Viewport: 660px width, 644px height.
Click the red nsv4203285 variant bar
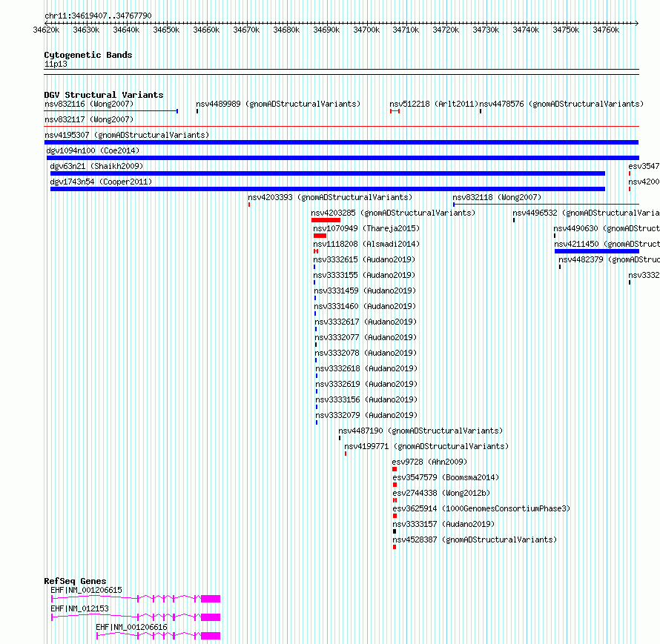click(326, 220)
